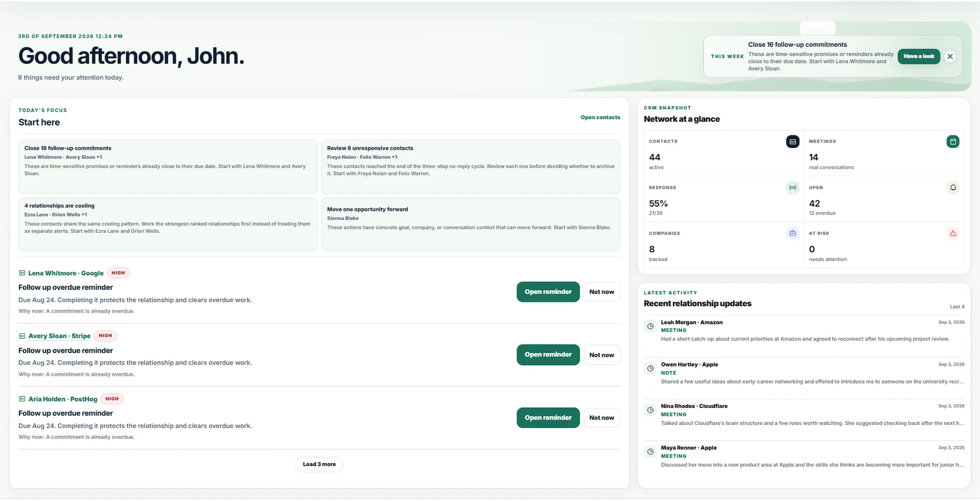The height and width of the screenshot is (501, 980).
Task: Click Have a look in the banner
Action: (x=918, y=57)
